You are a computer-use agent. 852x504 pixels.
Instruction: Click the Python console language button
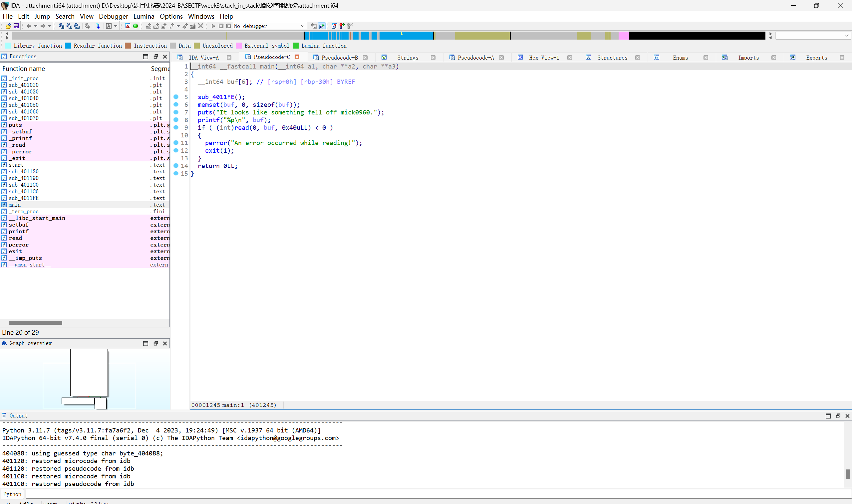(12, 494)
